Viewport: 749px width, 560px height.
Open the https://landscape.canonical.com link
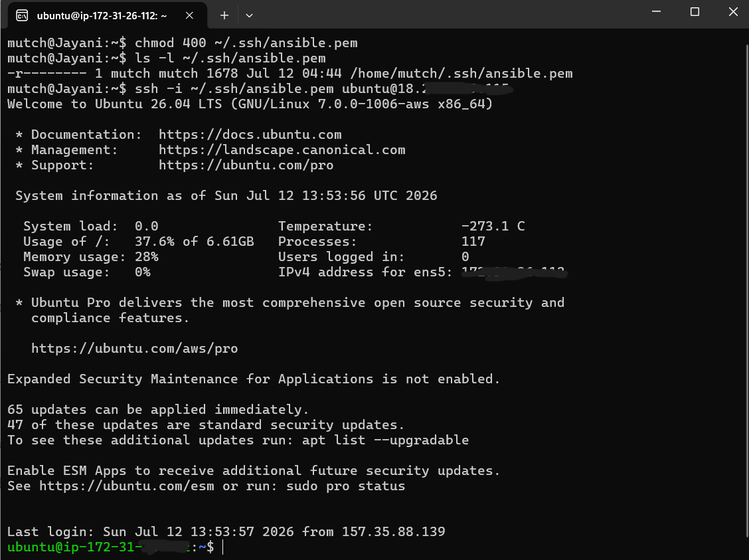282,149
